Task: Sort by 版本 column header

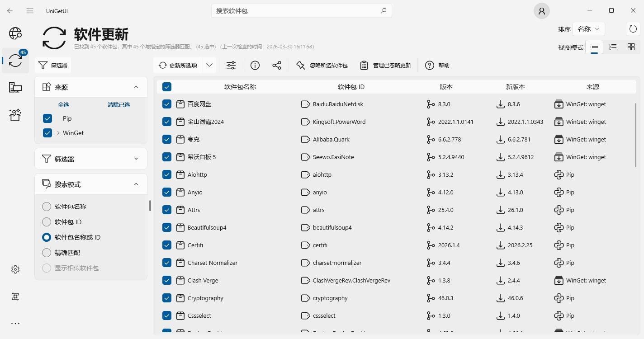Action: 446,87
